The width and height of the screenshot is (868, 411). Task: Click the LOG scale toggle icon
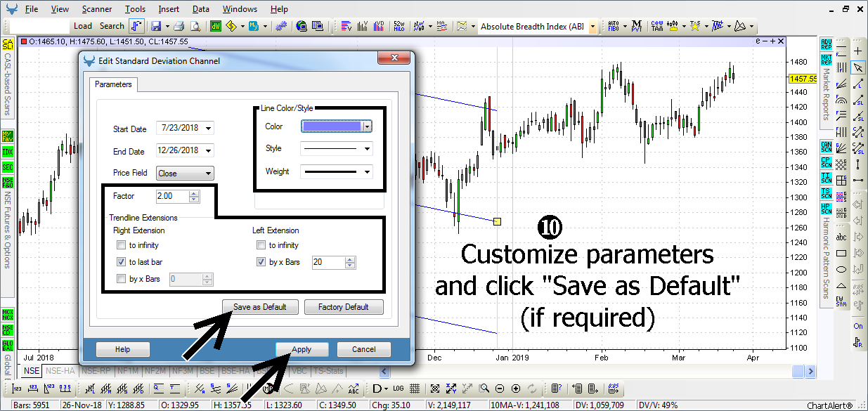399,388
